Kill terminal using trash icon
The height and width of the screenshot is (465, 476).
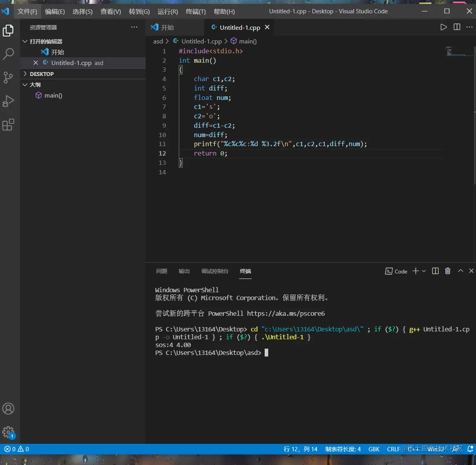448,271
